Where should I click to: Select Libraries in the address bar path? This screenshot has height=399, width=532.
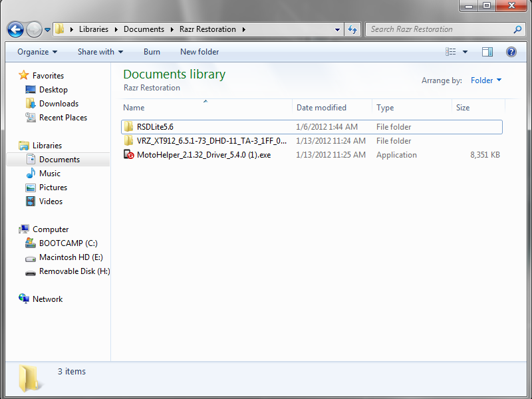click(94, 29)
